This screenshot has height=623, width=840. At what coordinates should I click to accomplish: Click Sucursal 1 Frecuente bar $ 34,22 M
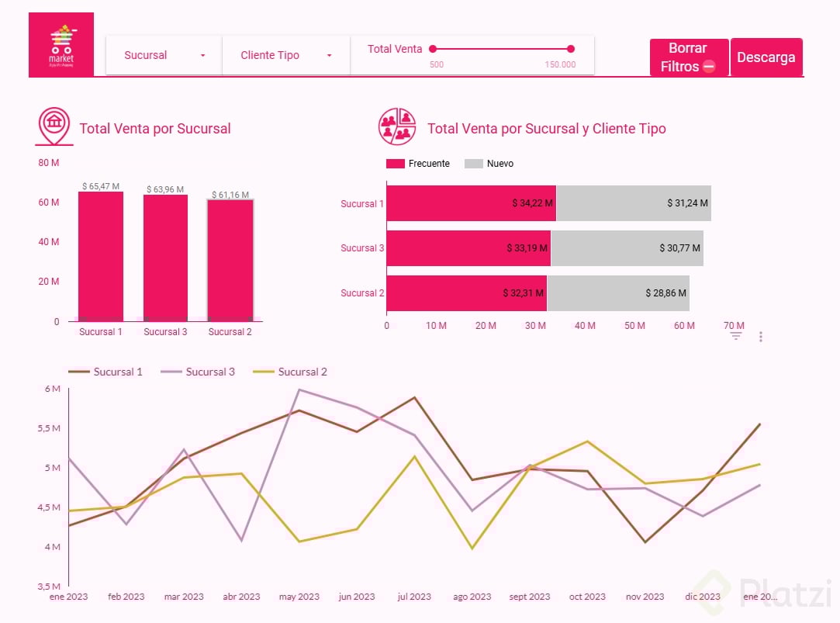coord(472,203)
